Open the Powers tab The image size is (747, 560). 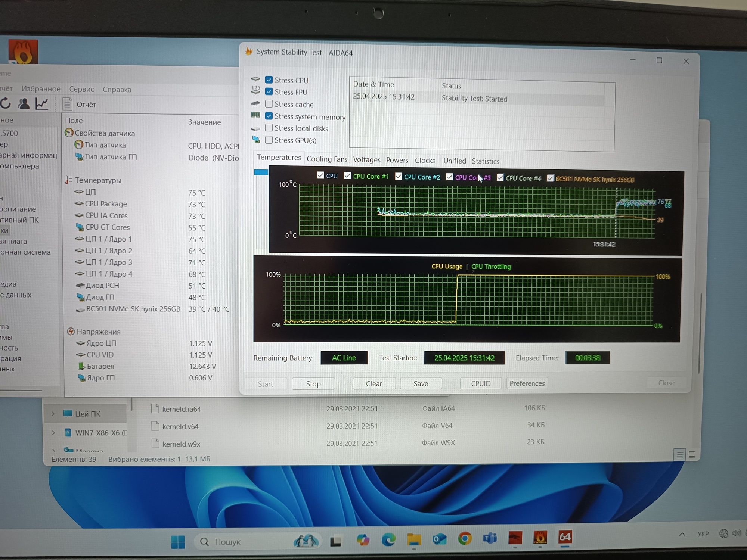point(397,160)
